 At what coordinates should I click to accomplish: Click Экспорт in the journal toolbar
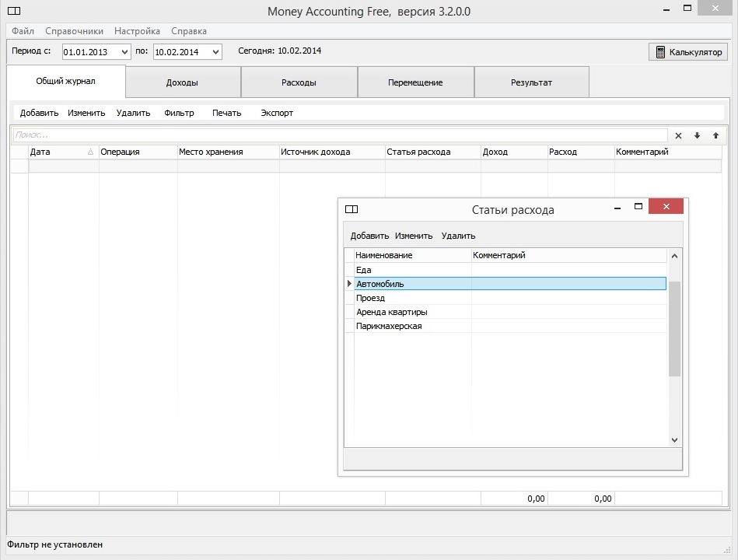tap(277, 113)
